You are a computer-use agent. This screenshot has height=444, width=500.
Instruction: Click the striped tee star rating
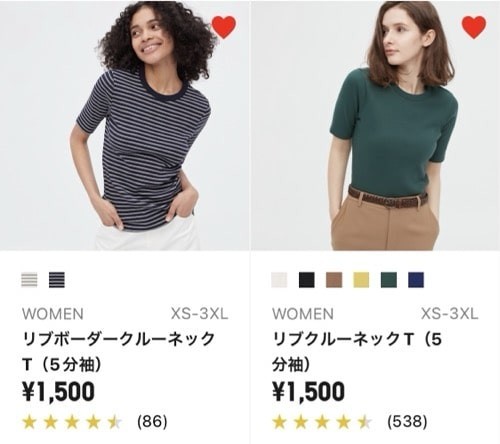click(x=72, y=422)
